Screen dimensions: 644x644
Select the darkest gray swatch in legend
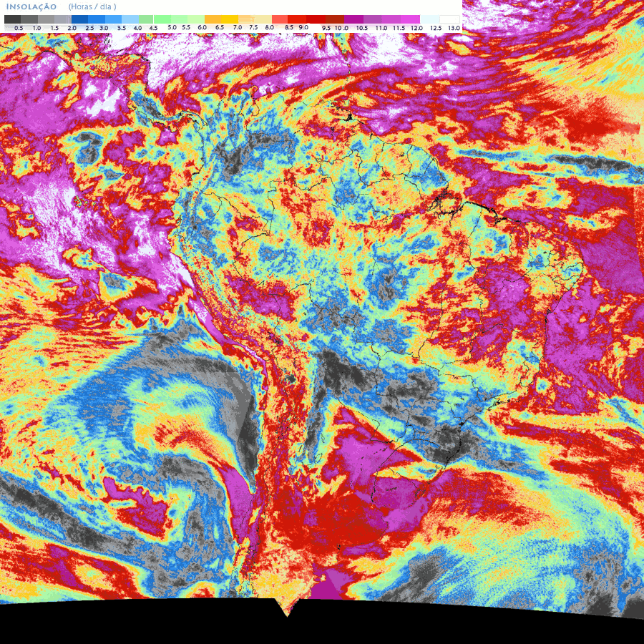(12, 19)
